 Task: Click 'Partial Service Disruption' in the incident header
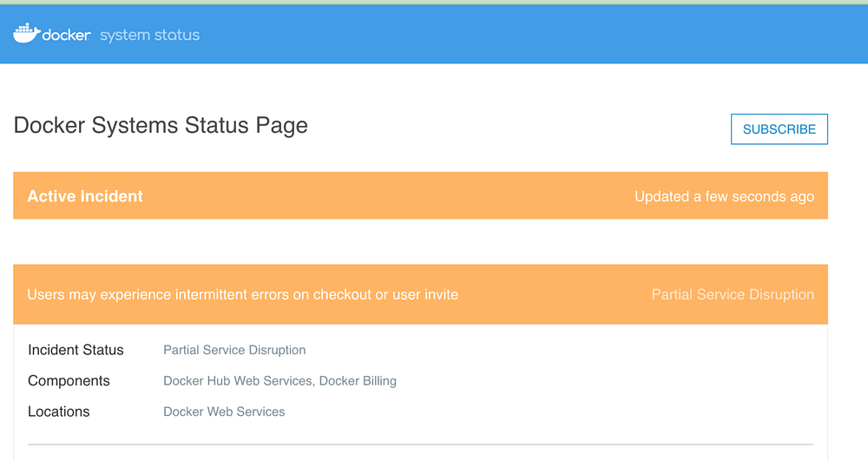click(733, 294)
